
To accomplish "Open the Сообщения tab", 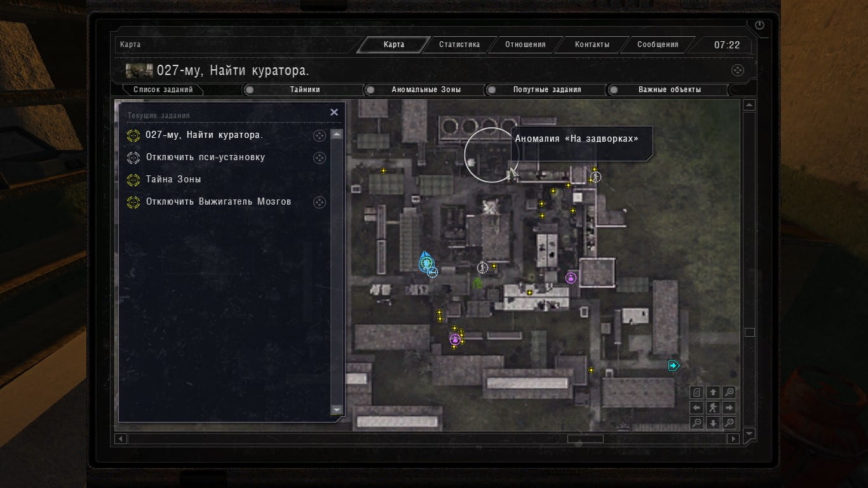I will [x=658, y=44].
